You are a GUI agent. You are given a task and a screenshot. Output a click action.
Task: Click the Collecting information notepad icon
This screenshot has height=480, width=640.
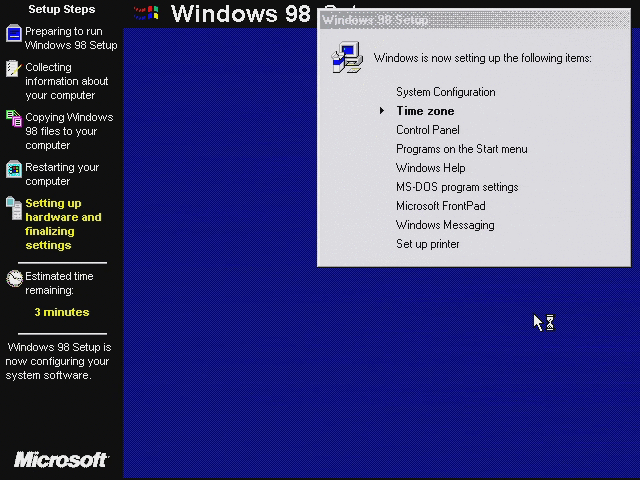(13, 68)
